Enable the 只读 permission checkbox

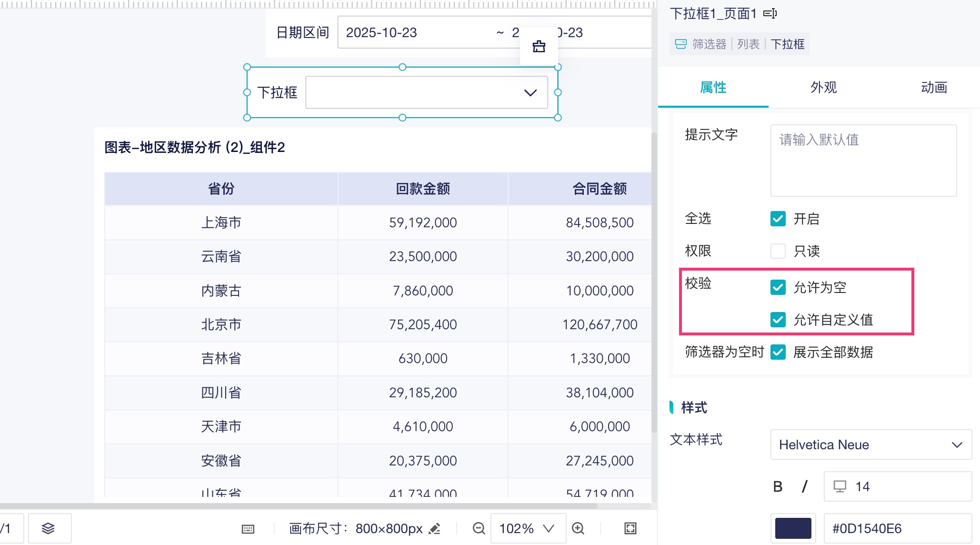778,251
